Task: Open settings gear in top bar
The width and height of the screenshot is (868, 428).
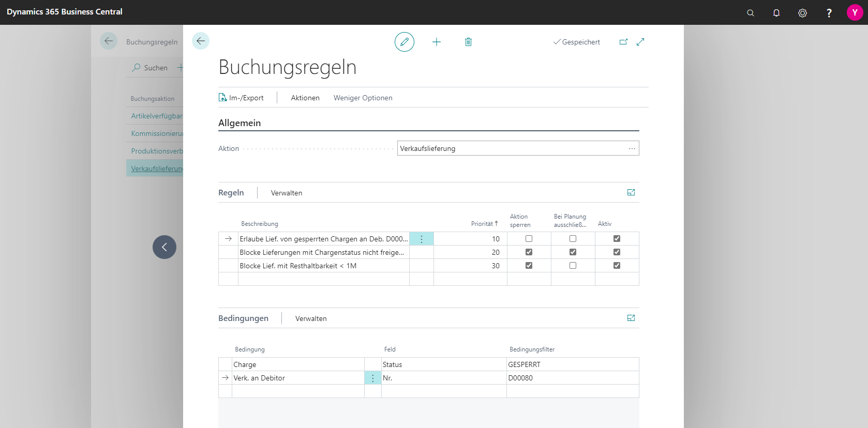Action: coord(802,13)
